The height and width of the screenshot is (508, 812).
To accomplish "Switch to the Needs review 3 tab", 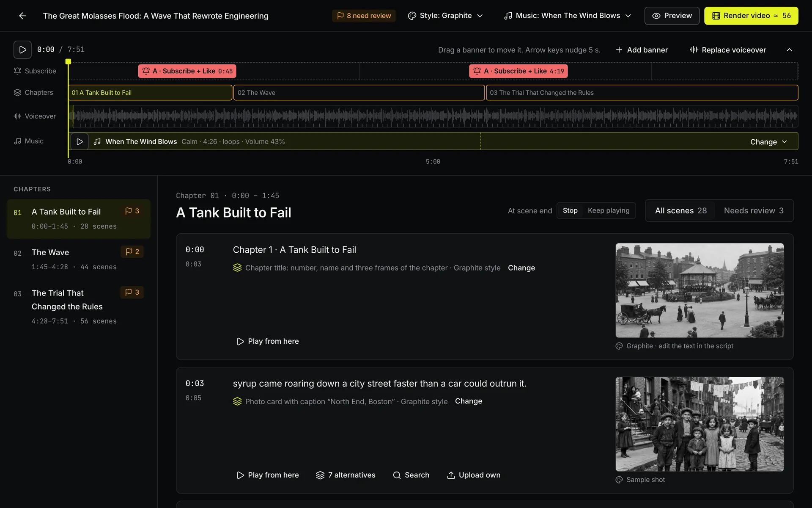I will [x=754, y=210].
